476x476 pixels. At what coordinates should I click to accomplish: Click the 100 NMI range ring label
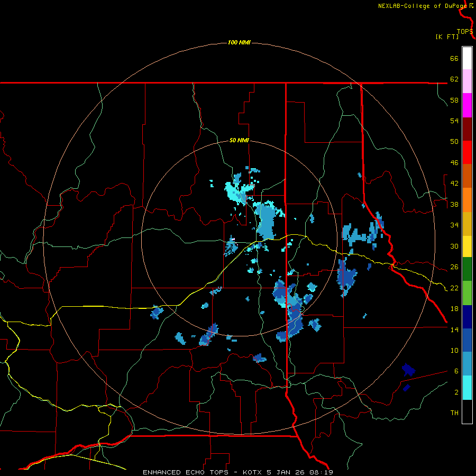239,42
